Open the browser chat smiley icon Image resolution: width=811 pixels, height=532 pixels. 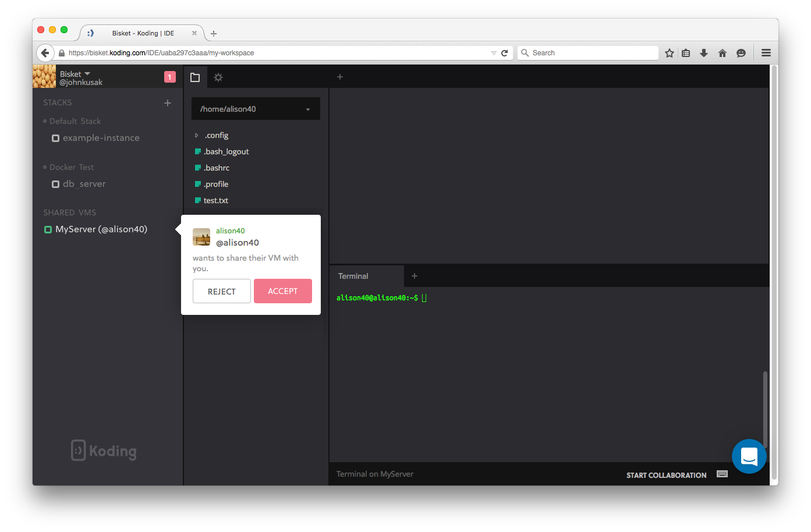741,53
